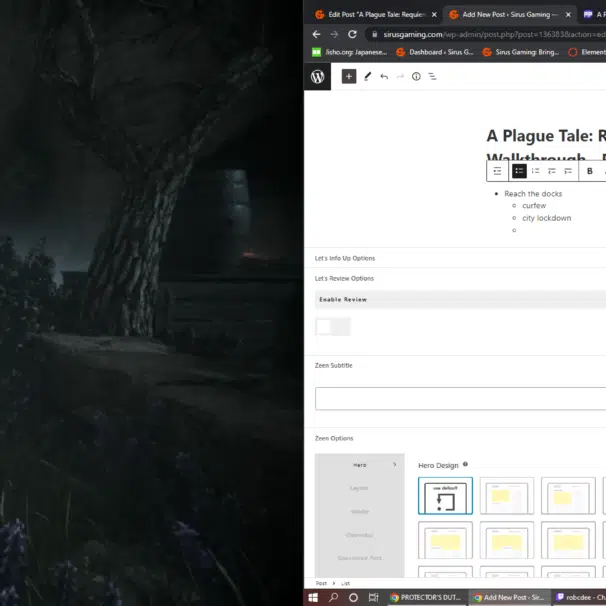Screen dimensions: 606x606
Task: Select the pencil Tools icon
Action: [367, 77]
